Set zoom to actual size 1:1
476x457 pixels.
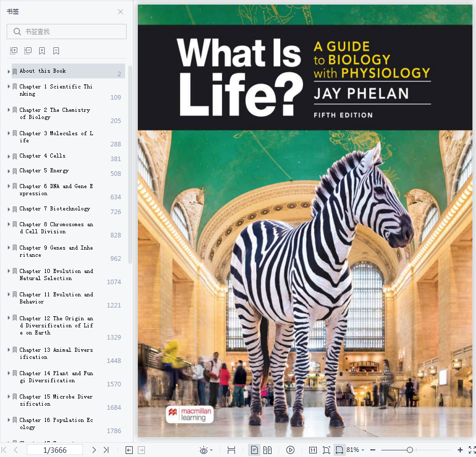click(313, 450)
